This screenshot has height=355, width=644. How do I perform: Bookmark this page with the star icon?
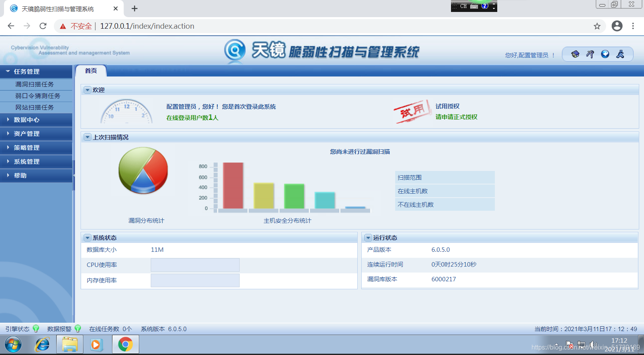[x=597, y=26]
